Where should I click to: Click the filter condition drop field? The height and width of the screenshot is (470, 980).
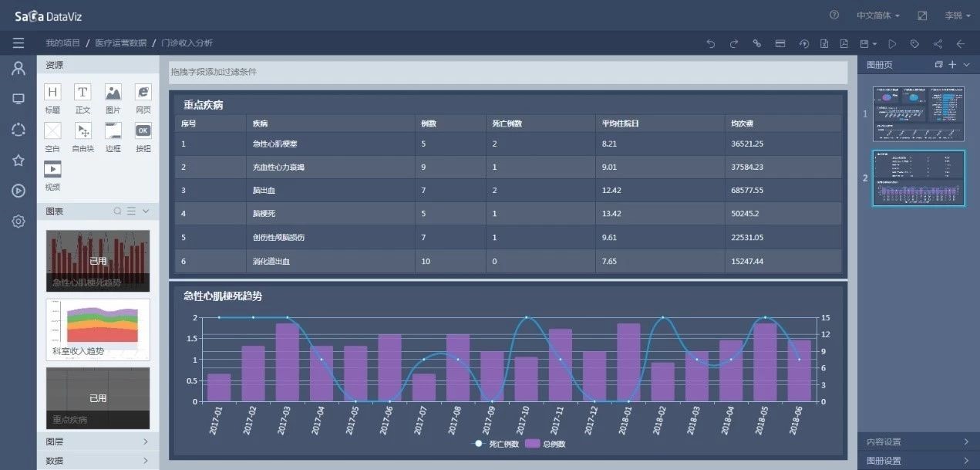[507, 72]
